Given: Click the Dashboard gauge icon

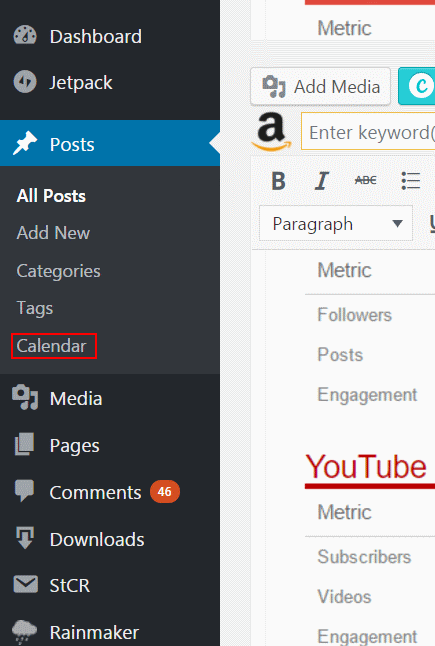Looking at the screenshot, I should point(25,36).
